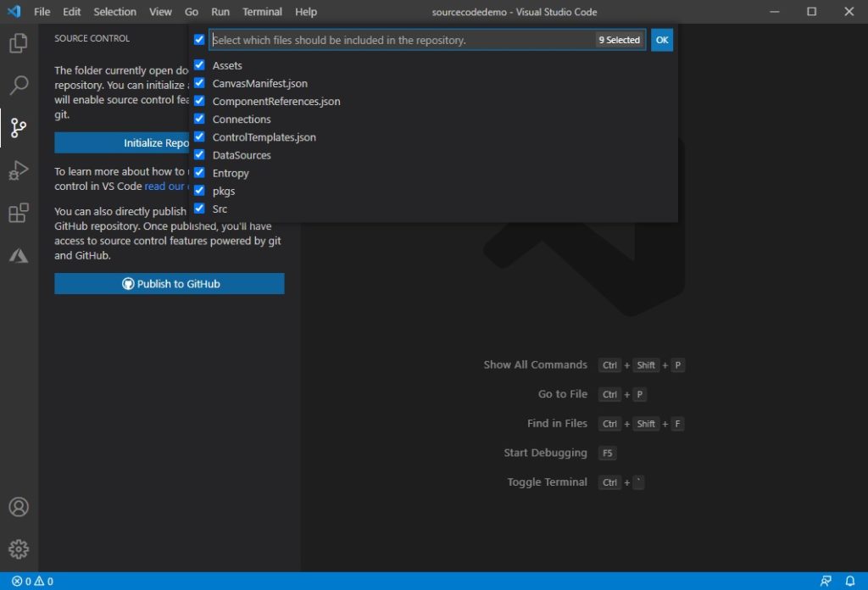The image size is (868, 590).
Task: Open the Manage settings gear
Action: [19, 548]
